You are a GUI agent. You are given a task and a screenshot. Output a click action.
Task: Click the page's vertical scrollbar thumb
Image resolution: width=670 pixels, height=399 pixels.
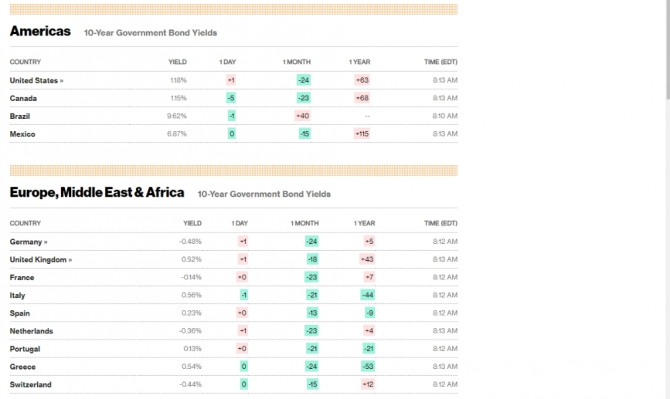click(667, 49)
